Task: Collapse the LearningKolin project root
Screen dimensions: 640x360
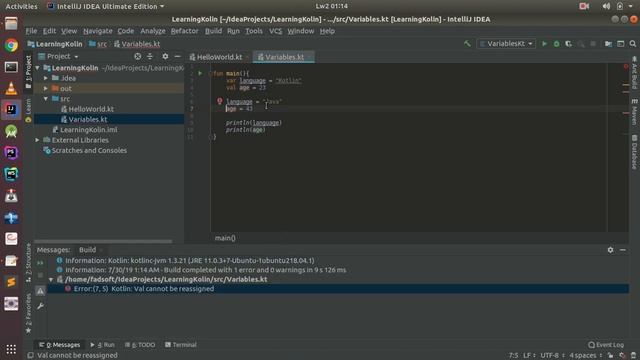Action: tap(38, 68)
